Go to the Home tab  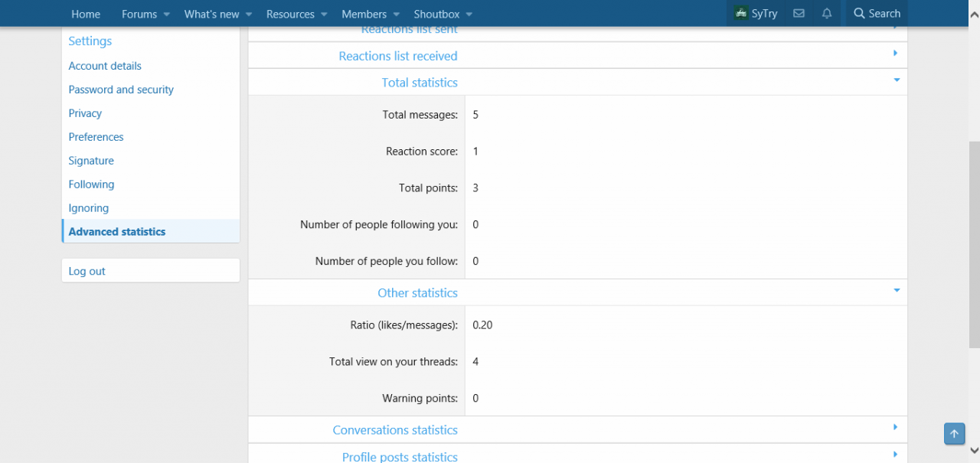click(x=86, y=14)
